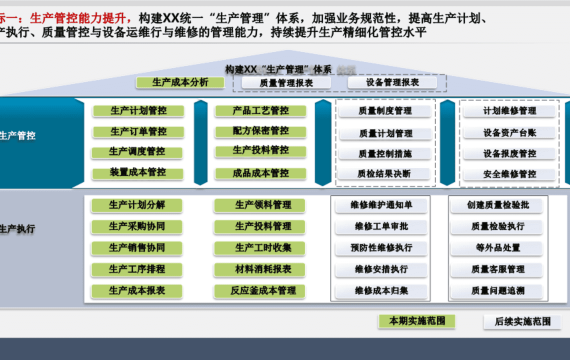This screenshot has width=570, height=360.
Task: Click the 质检结果决断 box
Action: 384,174
